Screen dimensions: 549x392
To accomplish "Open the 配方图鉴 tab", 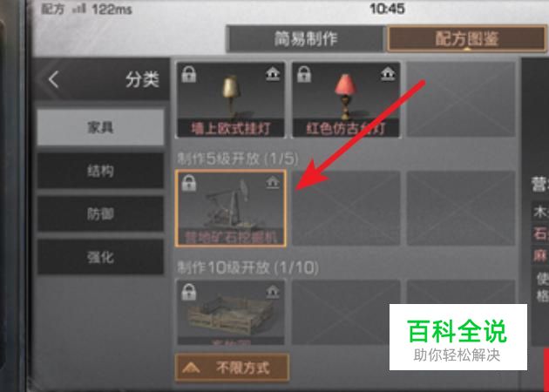I will pyautogui.click(x=467, y=38).
